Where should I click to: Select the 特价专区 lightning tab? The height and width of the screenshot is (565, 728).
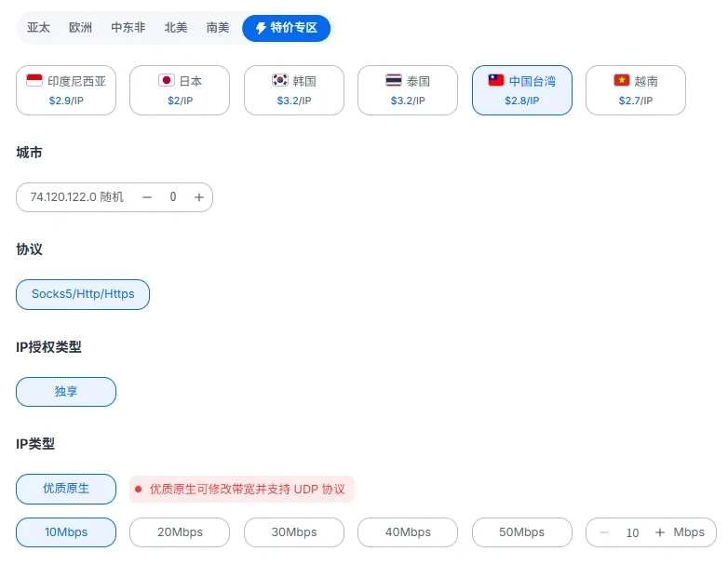point(287,28)
